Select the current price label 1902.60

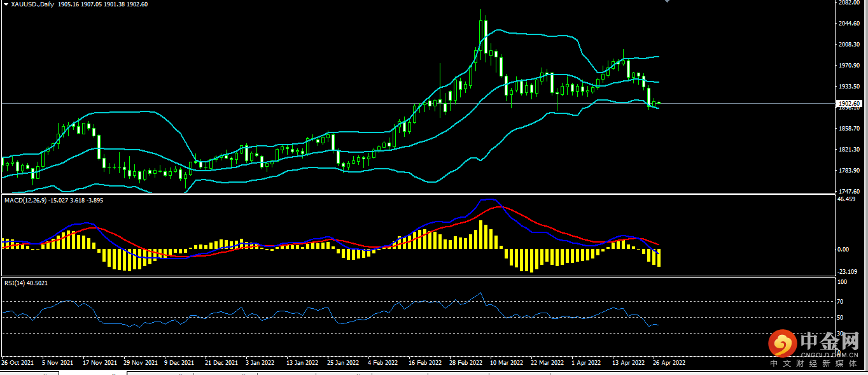point(850,103)
